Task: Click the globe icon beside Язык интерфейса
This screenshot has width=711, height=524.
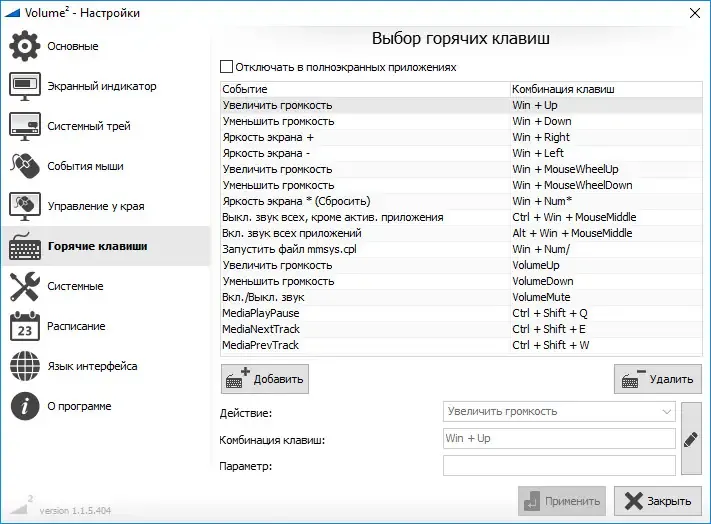Action: (x=24, y=366)
